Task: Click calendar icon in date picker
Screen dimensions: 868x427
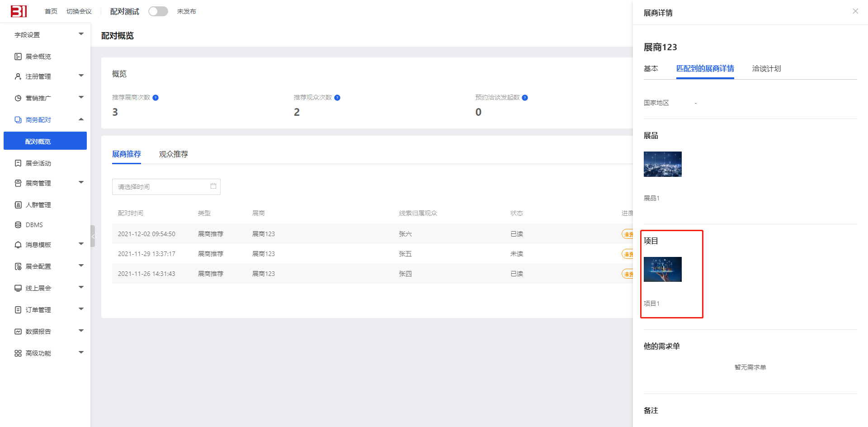Action: coord(213,186)
